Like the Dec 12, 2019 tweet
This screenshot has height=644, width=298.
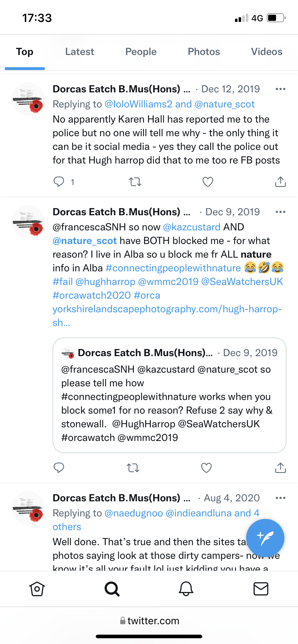(208, 182)
